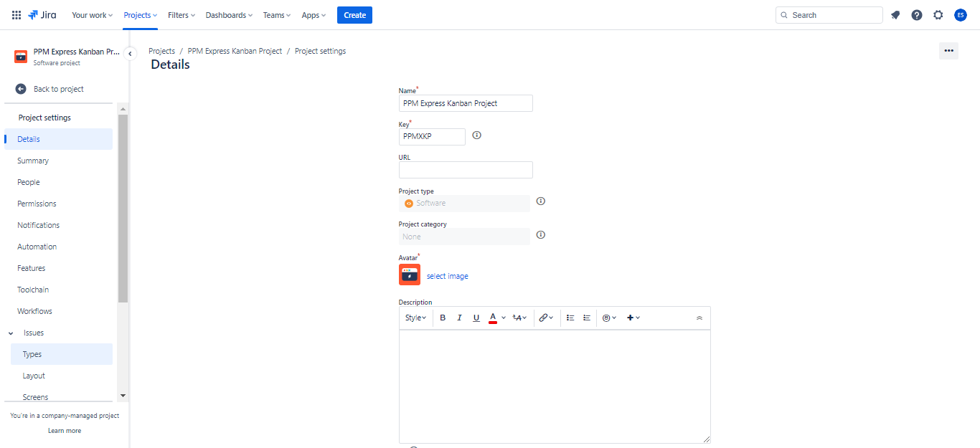Open the help question mark icon
The image size is (980, 448).
(917, 15)
